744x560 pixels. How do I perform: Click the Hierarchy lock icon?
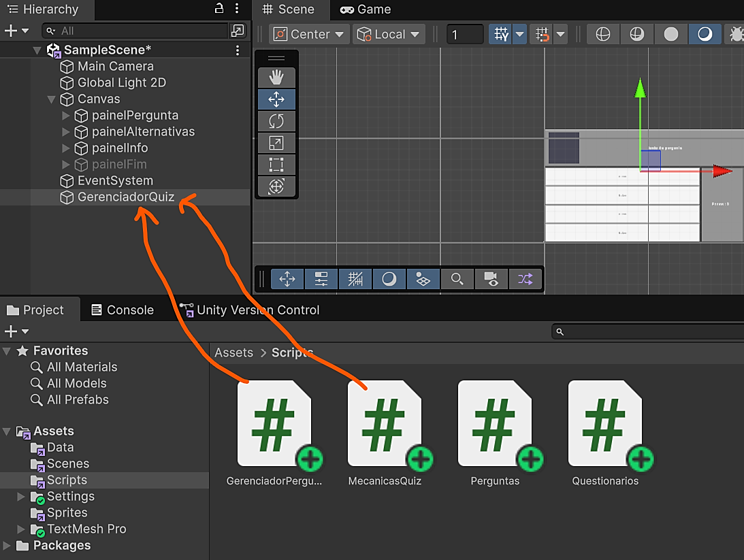pyautogui.click(x=219, y=9)
